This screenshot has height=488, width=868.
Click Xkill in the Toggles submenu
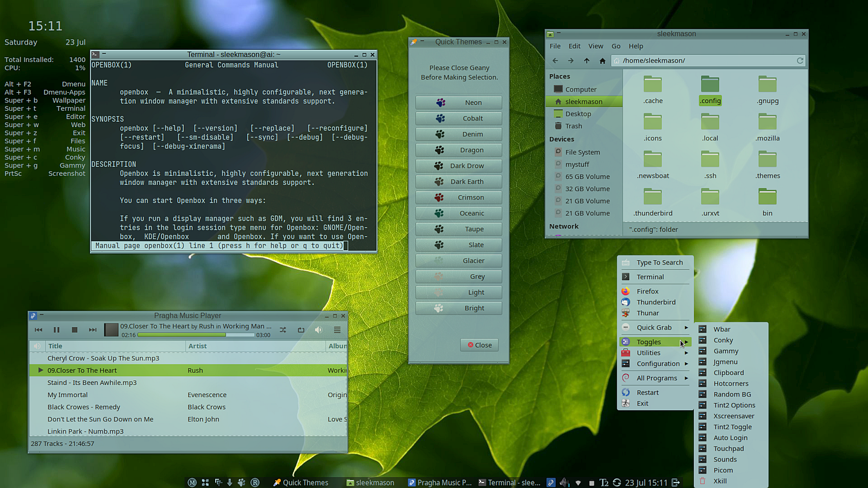[731, 481]
